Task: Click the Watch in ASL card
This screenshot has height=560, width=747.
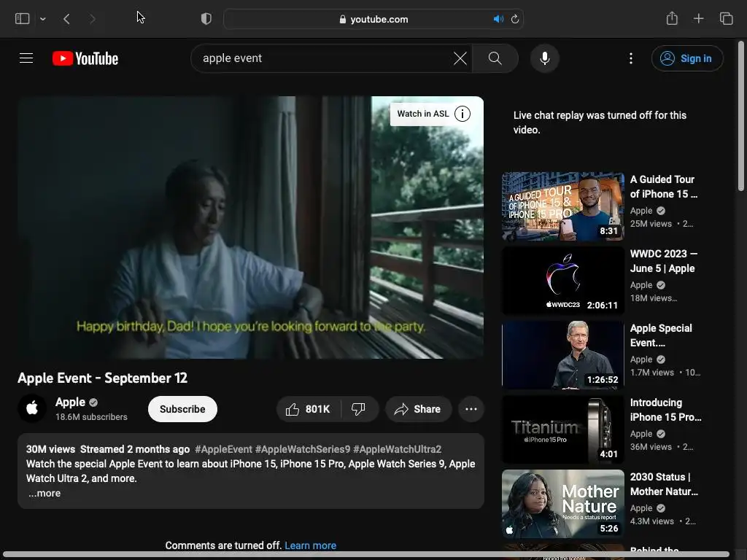Action: pyautogui.click(x=423, y=114)
